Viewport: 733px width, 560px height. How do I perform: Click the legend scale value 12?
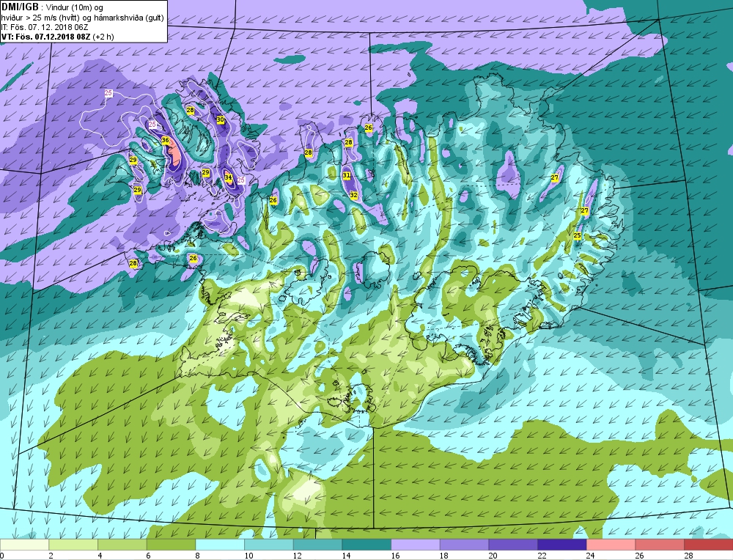298,556
